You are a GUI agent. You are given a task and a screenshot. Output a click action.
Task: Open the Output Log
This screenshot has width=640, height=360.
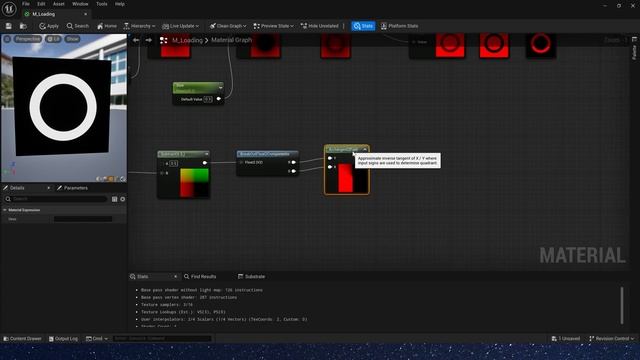point(63,339)
